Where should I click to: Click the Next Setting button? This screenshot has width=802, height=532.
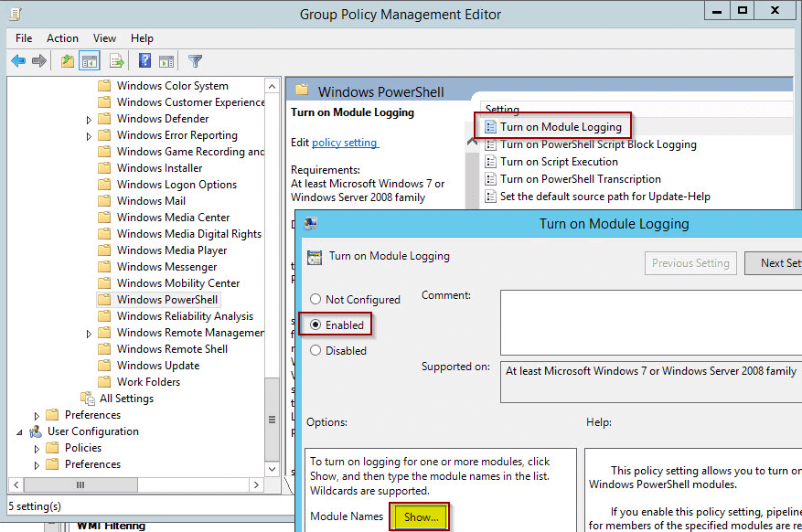(x=774, y=263)
